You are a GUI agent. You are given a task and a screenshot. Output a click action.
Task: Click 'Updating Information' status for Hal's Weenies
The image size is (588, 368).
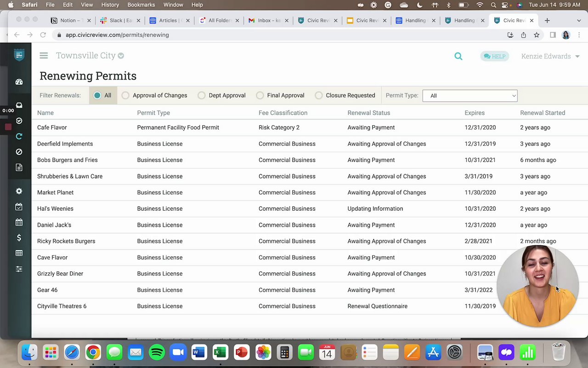click(375, 209)
